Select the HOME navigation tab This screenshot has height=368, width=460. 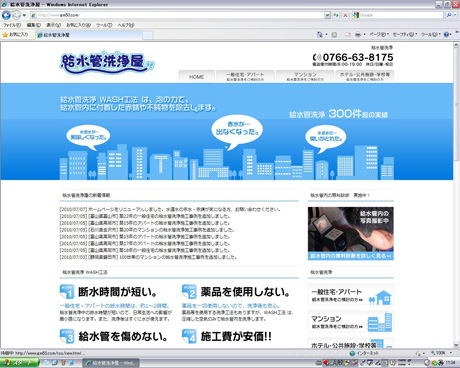[196, 77]
